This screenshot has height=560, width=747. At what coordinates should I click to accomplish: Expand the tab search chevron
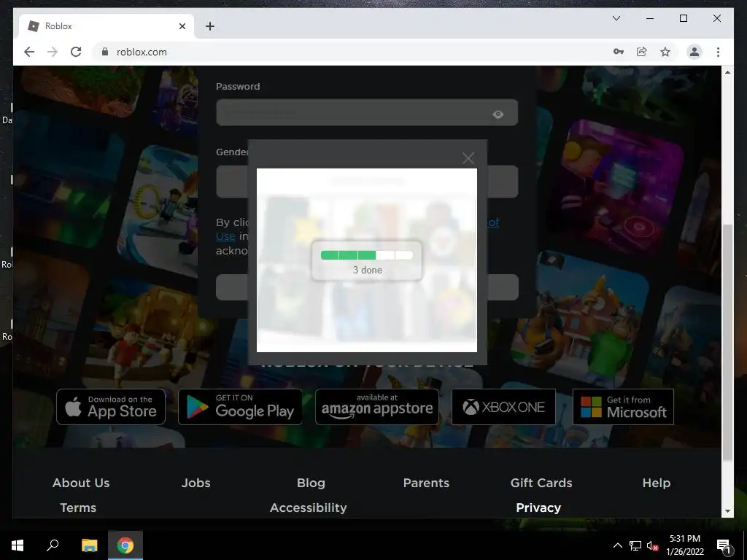point(616,18)
